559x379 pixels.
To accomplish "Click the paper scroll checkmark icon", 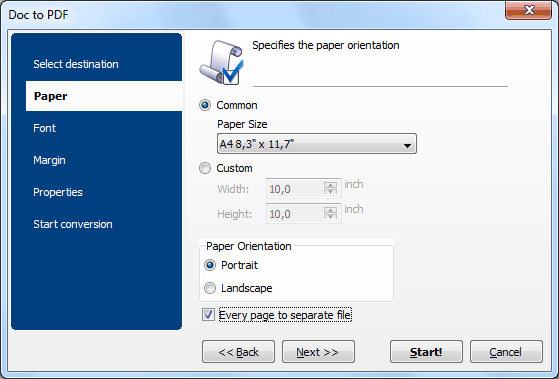I will (221, 62).
